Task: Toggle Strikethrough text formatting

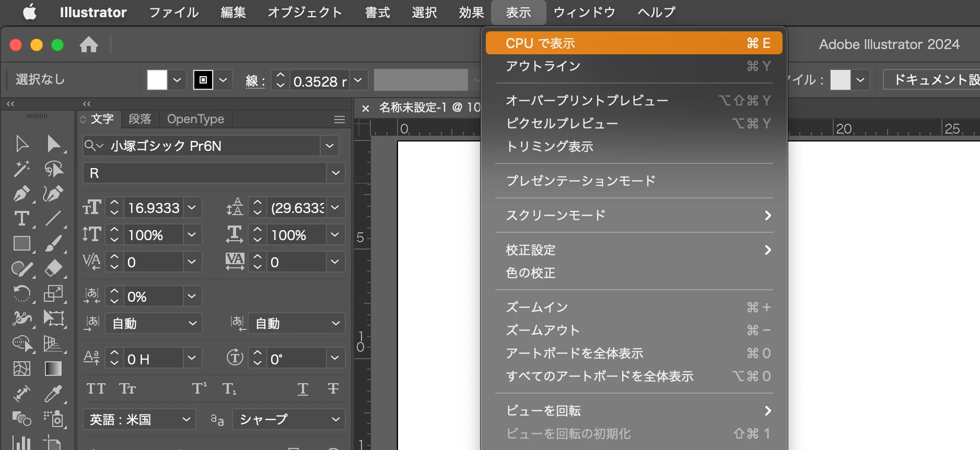Action: click(333, 388)
